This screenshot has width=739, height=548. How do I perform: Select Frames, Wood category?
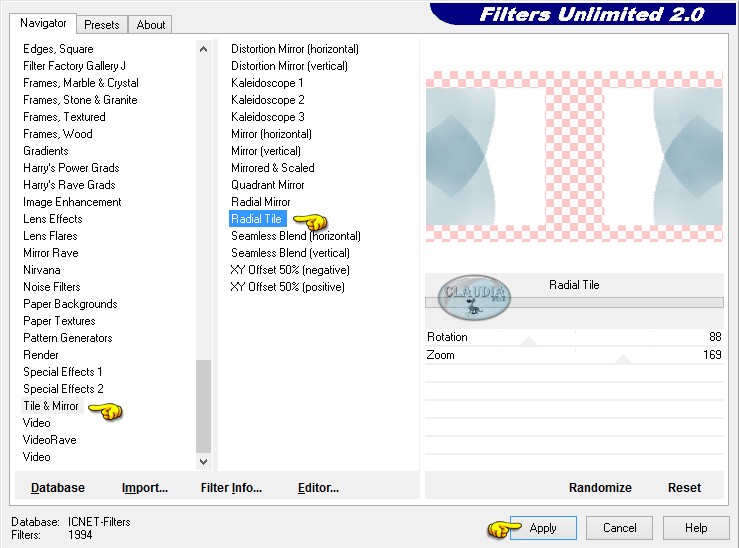click(57, 134)
